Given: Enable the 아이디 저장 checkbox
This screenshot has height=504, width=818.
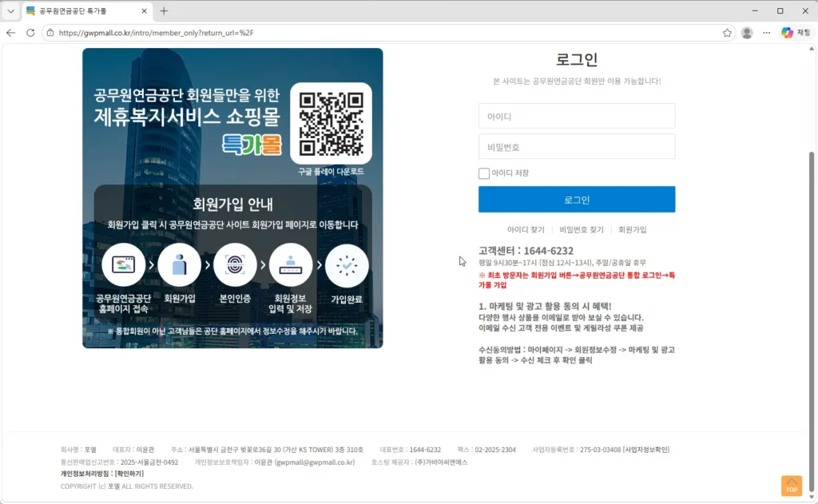Looking at the screenshot, I should click(484, 173).
